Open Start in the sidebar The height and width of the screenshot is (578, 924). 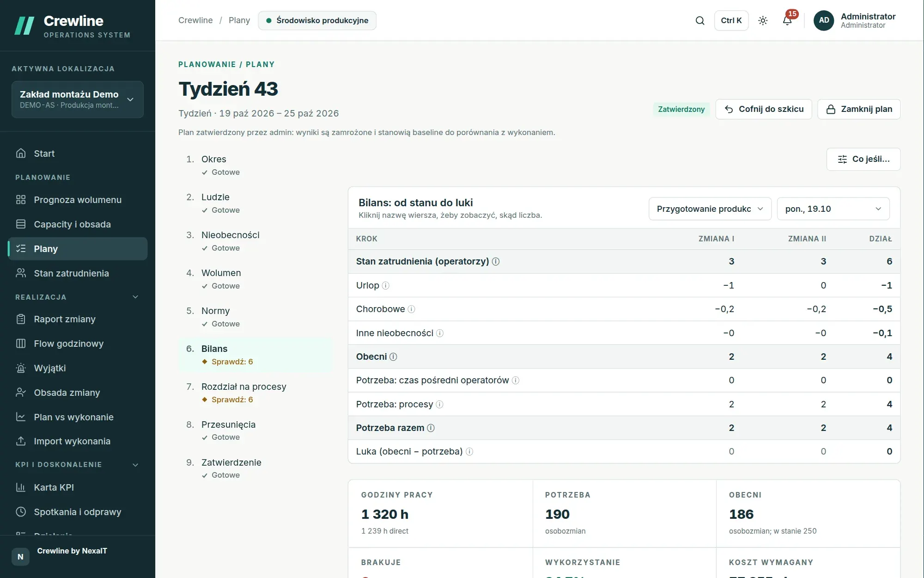pyautogui.click(x=78, y=154)
